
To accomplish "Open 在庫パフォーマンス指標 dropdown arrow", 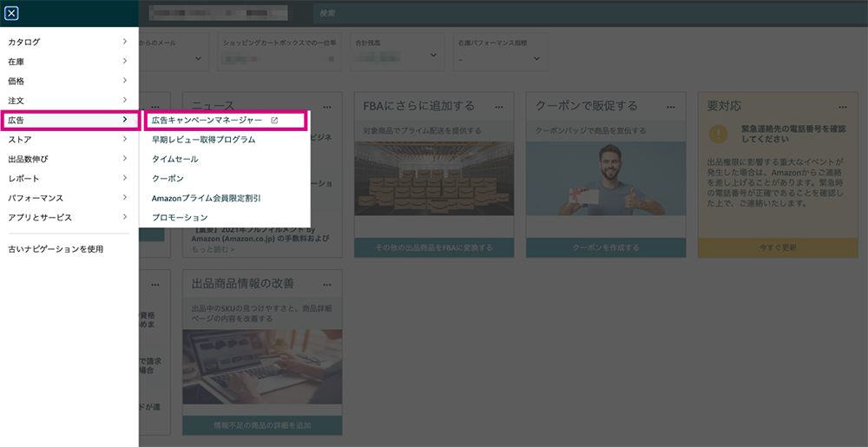I will click(x=536, y=59).
